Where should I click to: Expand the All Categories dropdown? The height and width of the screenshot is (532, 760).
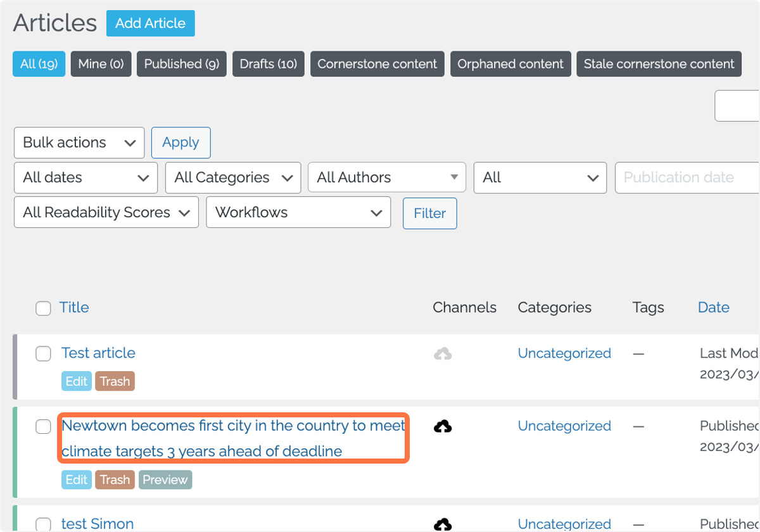point(233,177)
